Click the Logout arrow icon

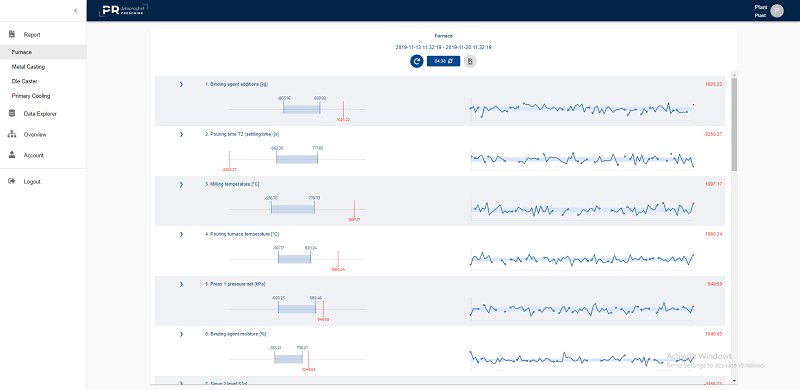coord(12,181)
